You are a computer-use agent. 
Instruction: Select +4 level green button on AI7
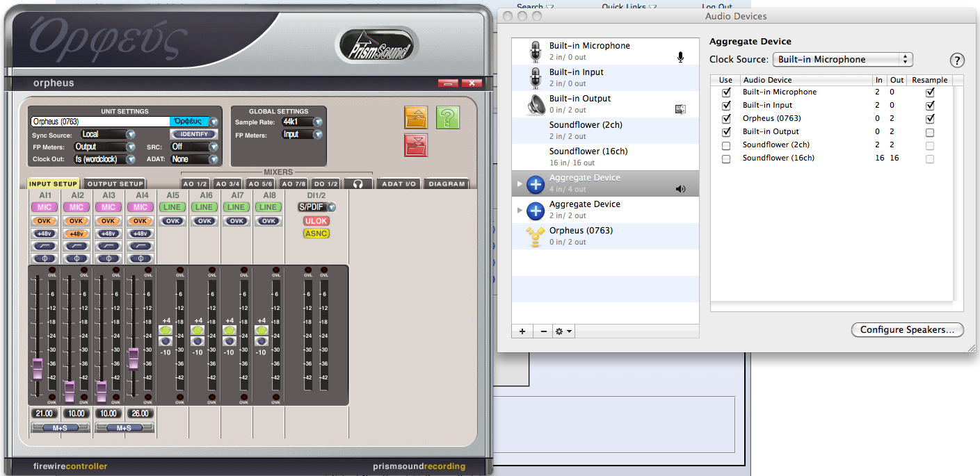230,331
